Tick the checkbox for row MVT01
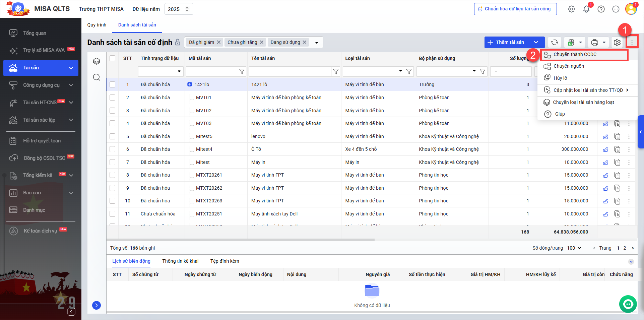The width and height of the screenshot is (644, 320). [113, 98]
